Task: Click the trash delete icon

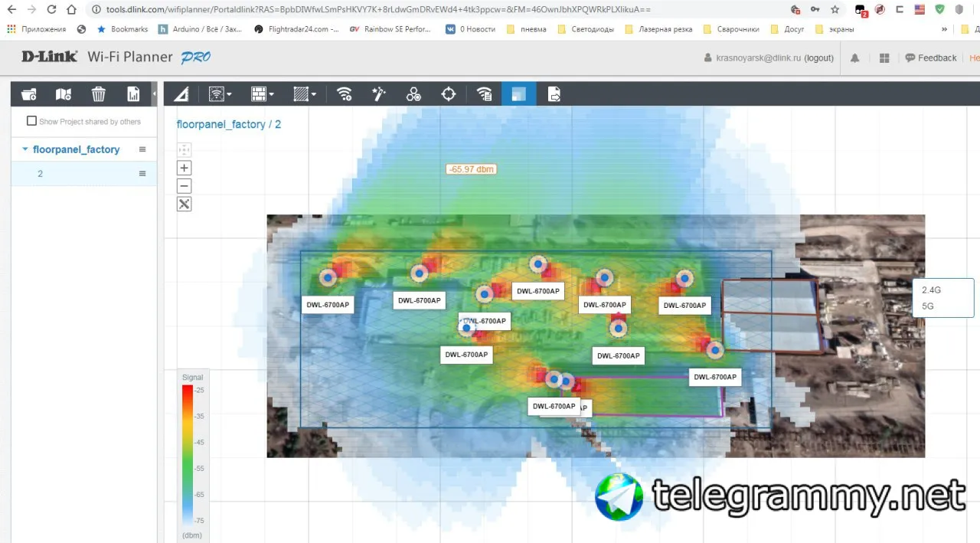Action: [x=99, y=94]
